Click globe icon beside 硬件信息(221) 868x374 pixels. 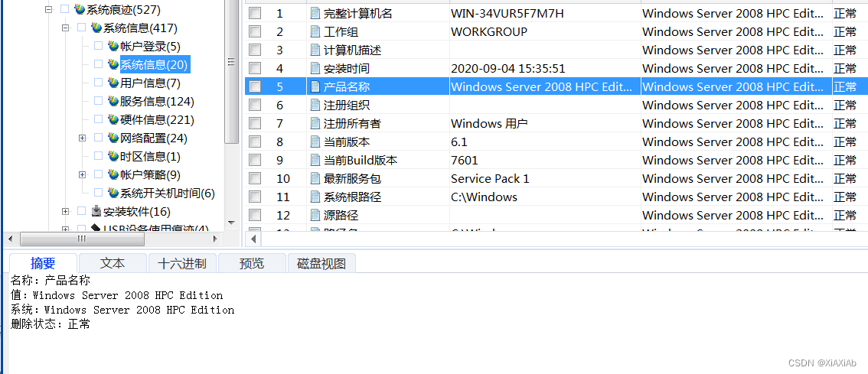click(x=113, y=119)
